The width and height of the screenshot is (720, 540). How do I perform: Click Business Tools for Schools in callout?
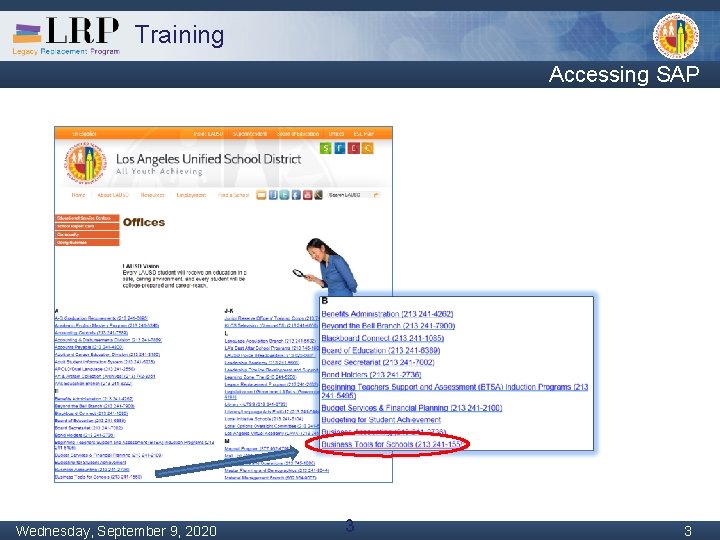click(x=391, y=444)
